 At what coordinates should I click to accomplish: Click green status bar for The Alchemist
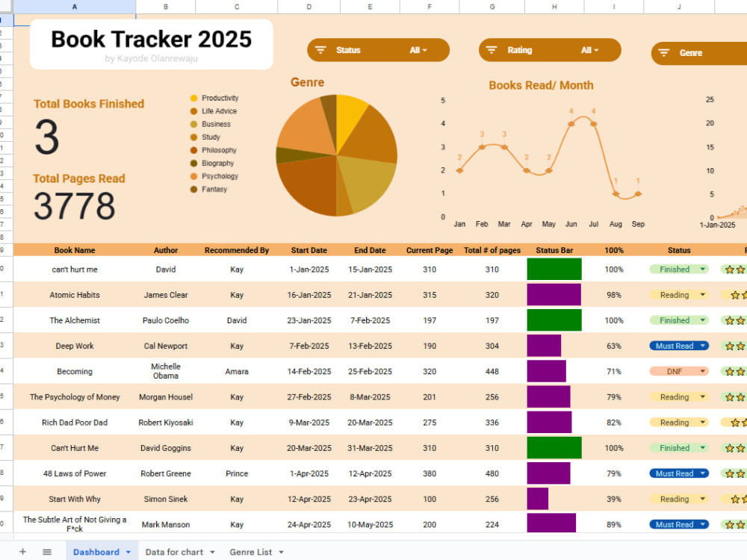(x=554, y=320)
